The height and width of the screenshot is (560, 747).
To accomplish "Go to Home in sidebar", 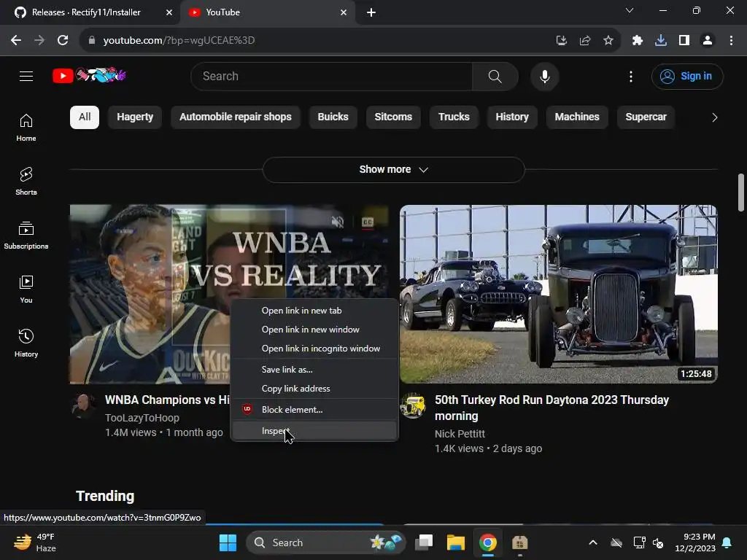I will 26,128.
